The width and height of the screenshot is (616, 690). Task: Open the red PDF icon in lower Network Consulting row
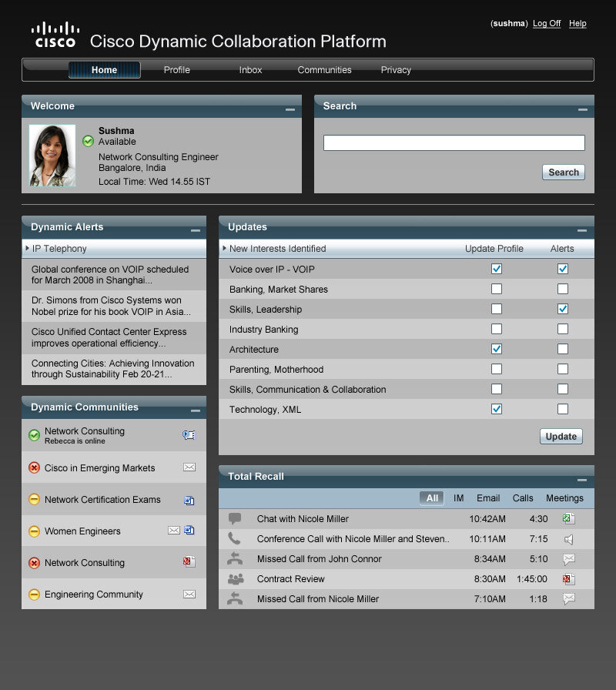coord(189,562)
